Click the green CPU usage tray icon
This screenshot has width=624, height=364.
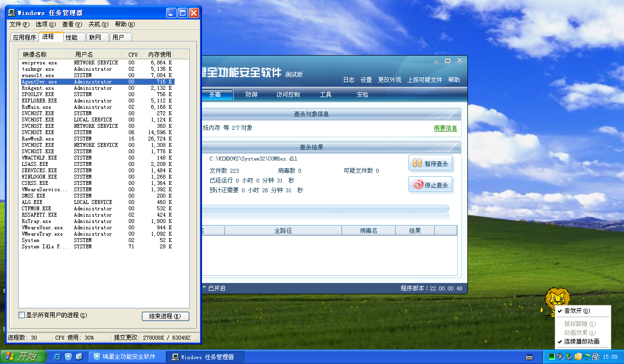click(552, 357)
